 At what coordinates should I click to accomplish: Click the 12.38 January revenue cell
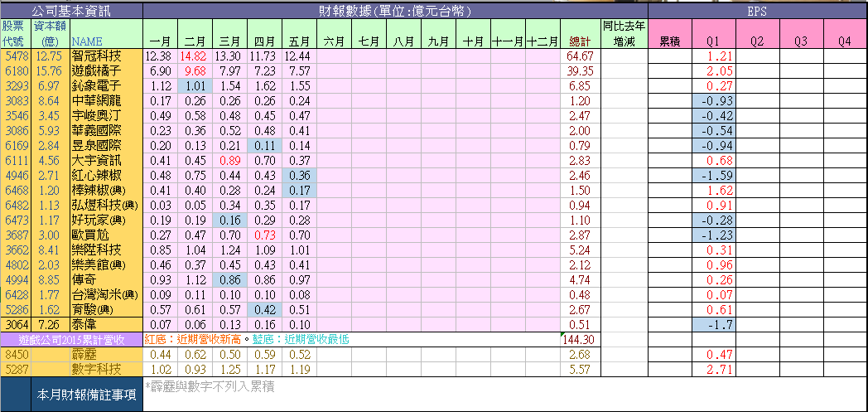161,56
